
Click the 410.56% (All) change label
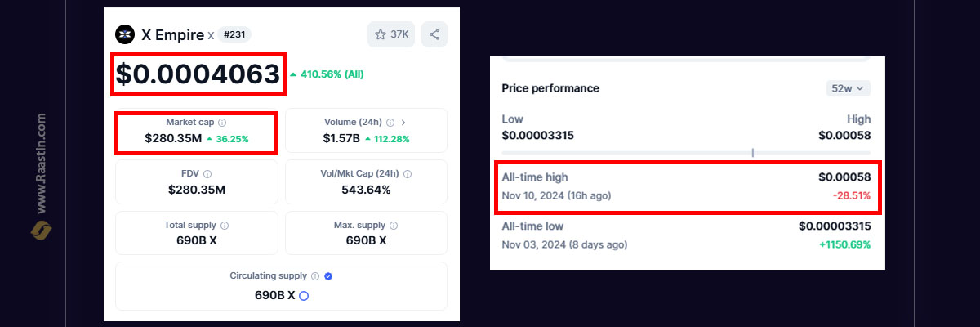point(327,74)
